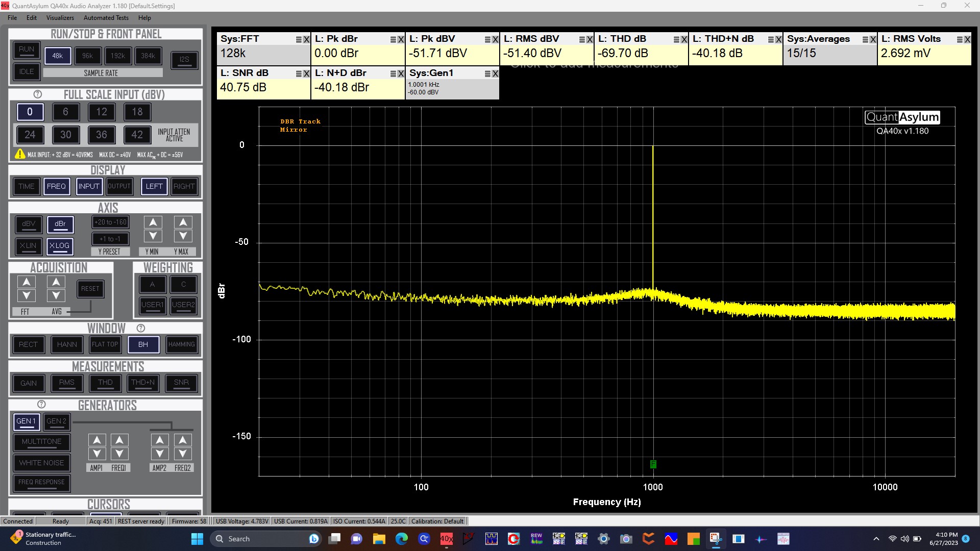The height and width of the screenshot is (551, 980).
Task: Toggle the 96k sample rate button
Action: tap(88, 56)
